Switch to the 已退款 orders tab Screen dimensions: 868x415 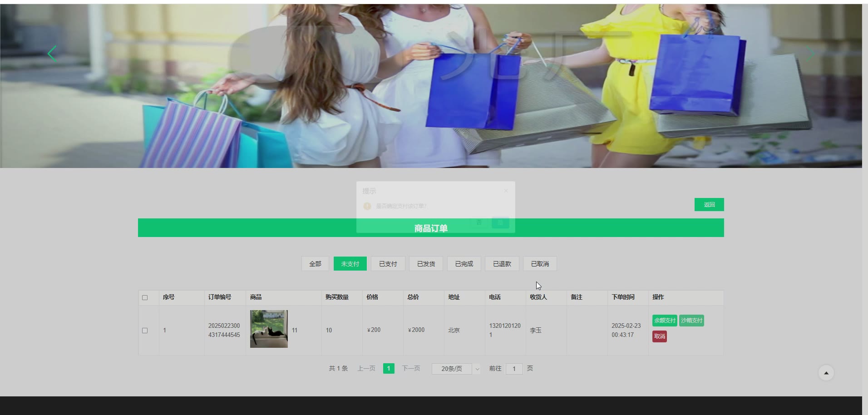coord(502,264)
